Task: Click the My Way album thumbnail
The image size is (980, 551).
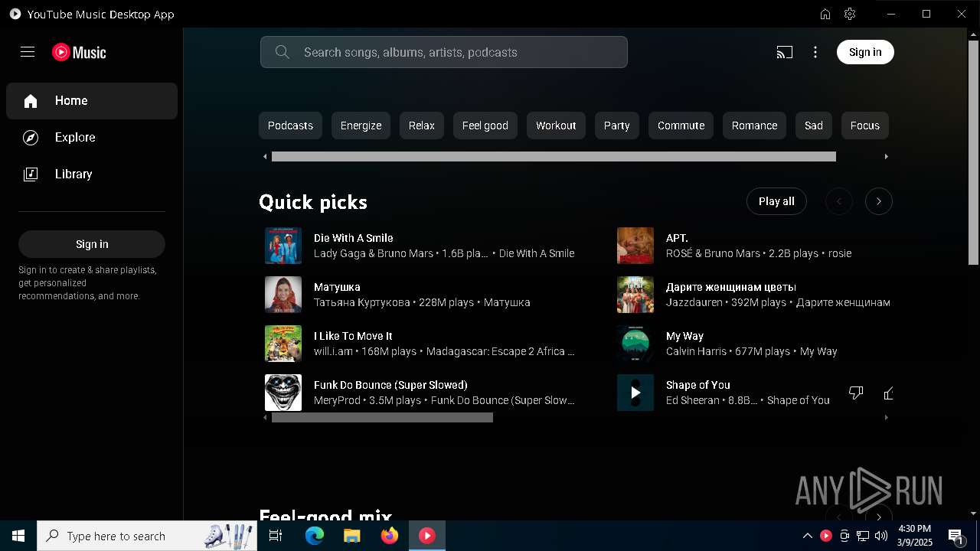Action: [635, 344]
